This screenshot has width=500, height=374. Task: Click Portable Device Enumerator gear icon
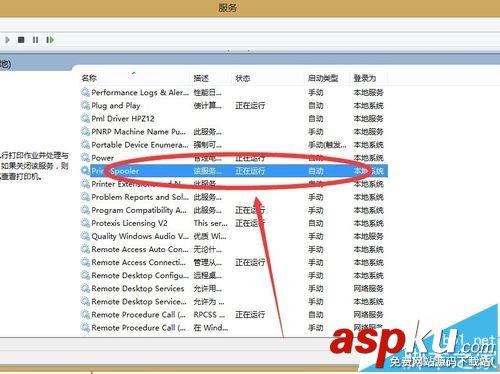click(x=85, y=144)
